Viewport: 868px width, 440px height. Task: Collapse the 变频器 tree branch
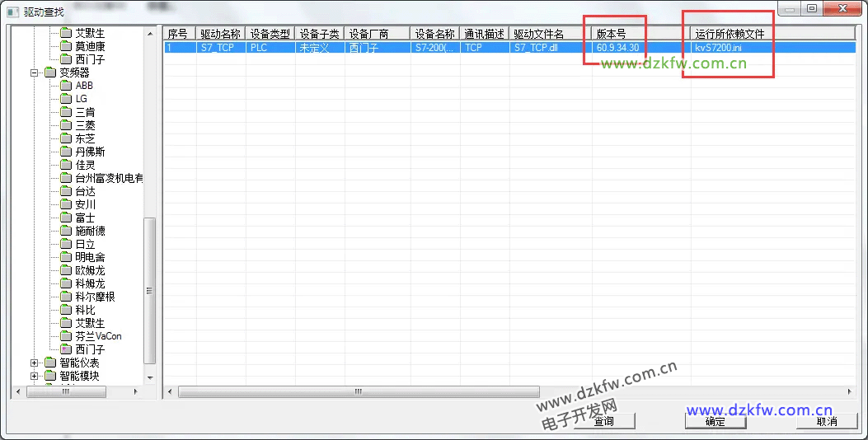tap(35, 73)
